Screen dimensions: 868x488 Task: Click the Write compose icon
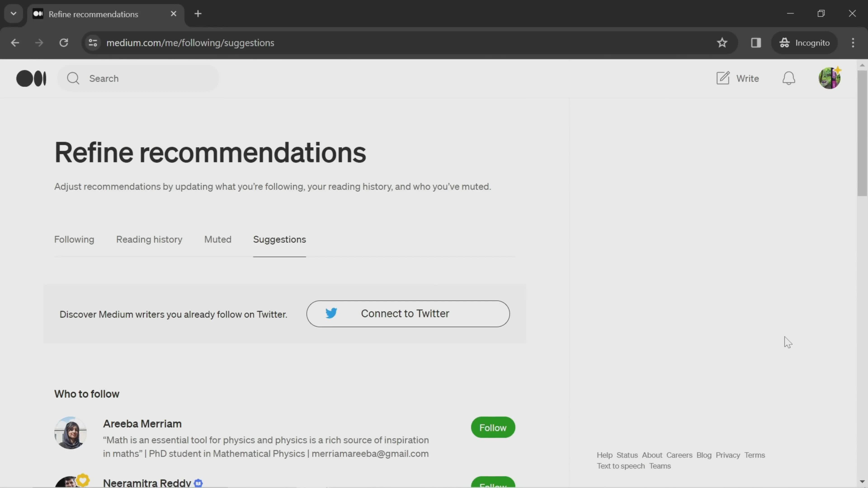723,78
